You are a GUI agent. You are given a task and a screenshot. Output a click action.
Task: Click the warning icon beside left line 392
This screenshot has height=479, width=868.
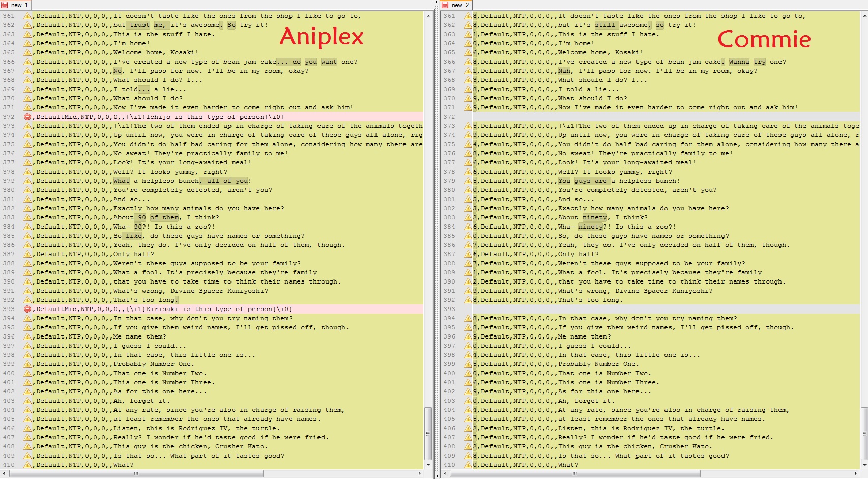pyautogui.click(x=27, y=300)
